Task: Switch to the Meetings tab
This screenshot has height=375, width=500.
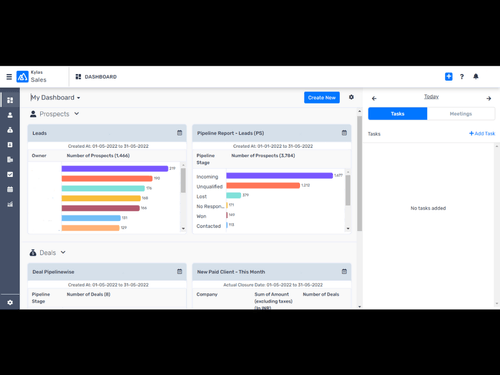Action: [x=461, y=114]
